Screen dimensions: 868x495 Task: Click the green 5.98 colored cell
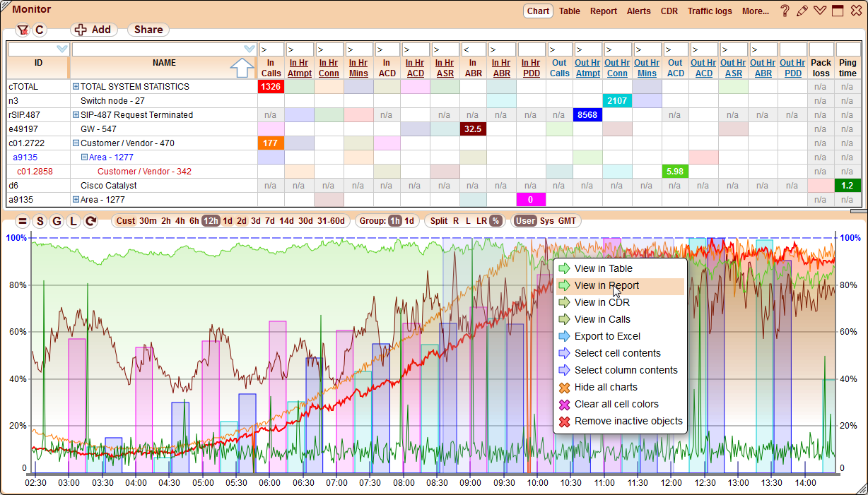675,172
